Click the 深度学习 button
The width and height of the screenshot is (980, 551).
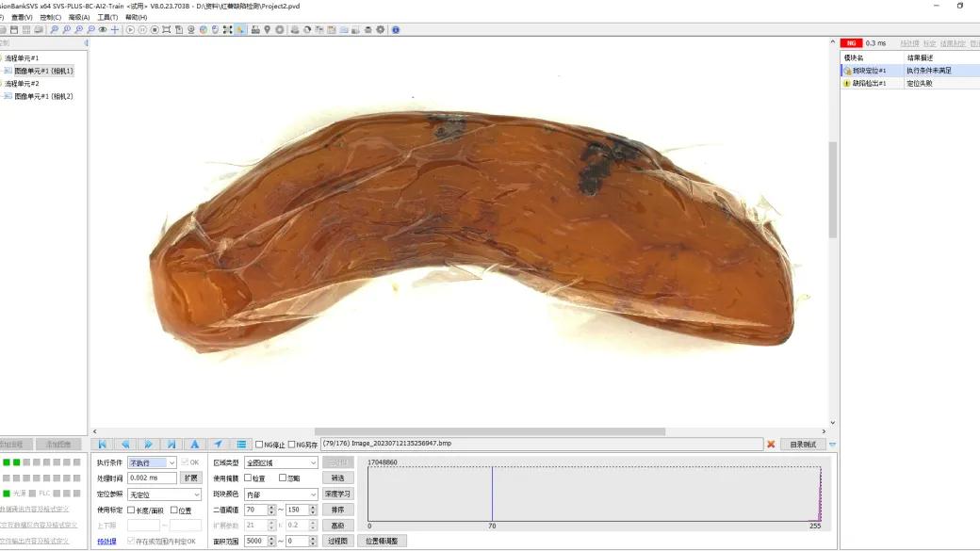(338, 494)
